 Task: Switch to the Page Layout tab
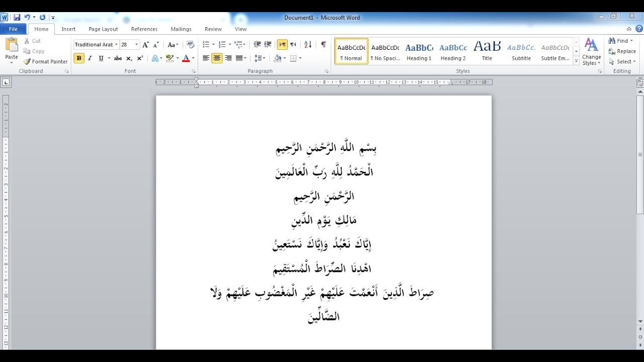coord(103,29)
